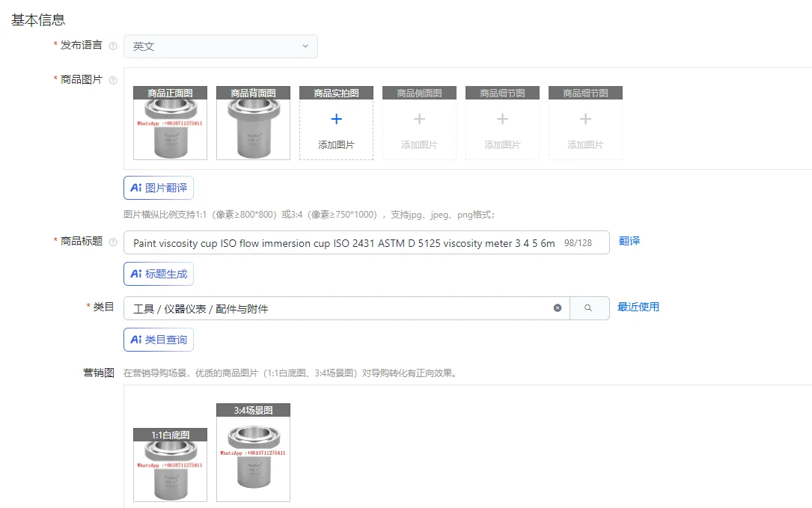Add image in the 商品侧面图 slot
Viewport: 812px width, 508px height.
click(419, 123)
